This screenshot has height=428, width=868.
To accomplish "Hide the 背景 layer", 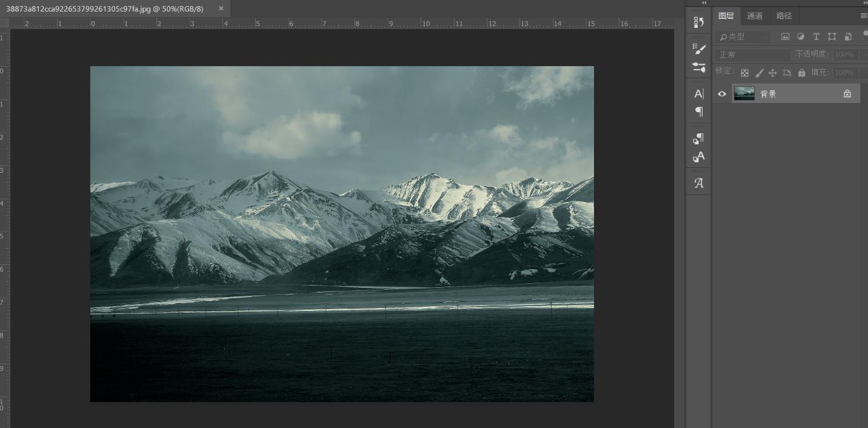I will (x=721, y=93).
